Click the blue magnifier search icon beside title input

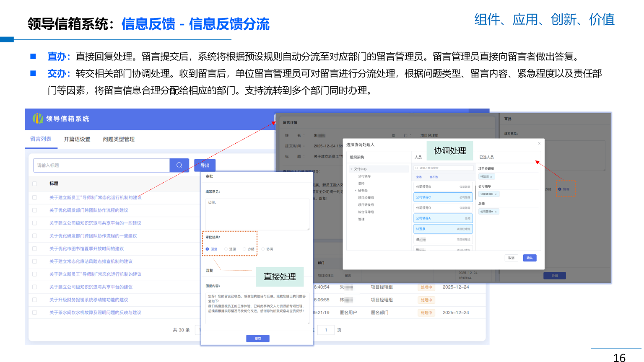pos(180,165)
